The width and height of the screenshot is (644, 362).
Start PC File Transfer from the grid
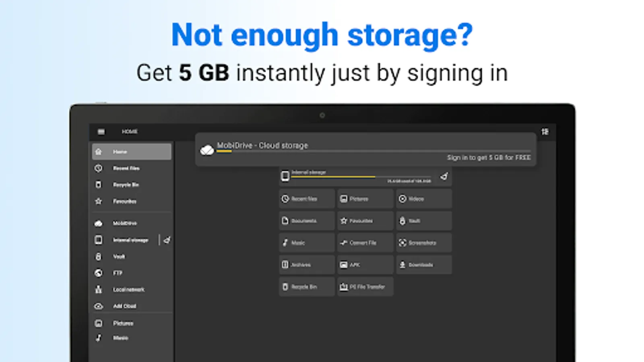click(365, 287)
